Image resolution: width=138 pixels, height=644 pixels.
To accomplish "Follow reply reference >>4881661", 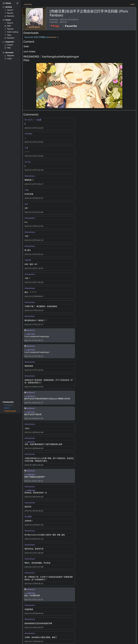I will click(30, 475).
